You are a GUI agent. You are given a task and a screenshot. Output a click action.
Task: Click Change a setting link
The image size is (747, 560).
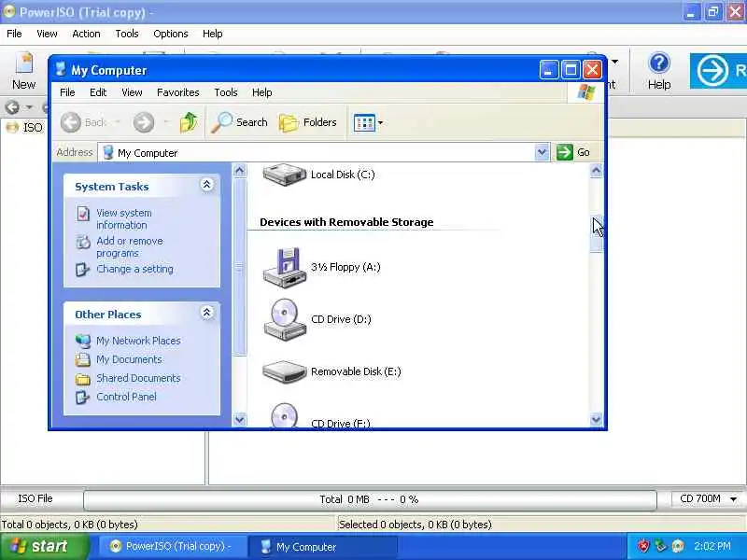(x=134, y=270)
